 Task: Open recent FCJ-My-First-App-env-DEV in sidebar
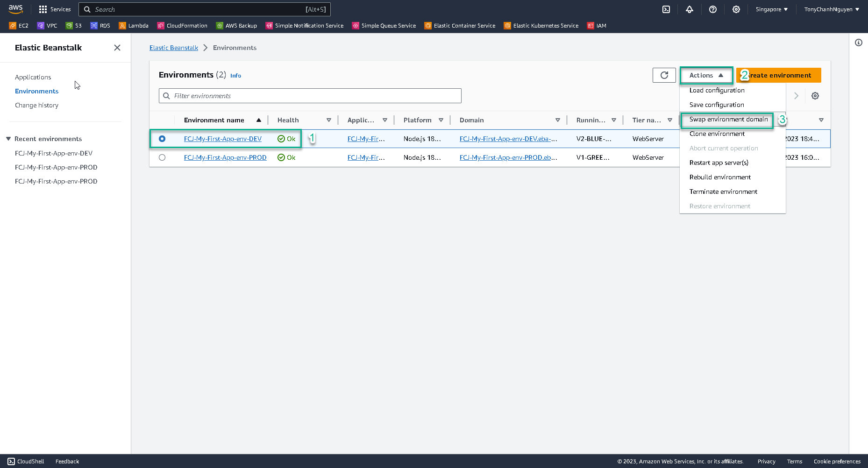[54, 153]
